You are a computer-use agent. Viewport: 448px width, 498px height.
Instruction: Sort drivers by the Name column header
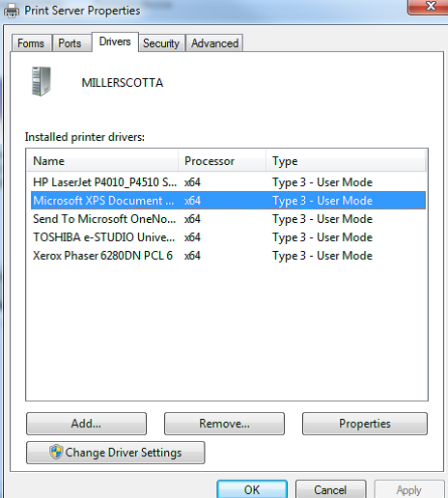pyautogui.click(x=102, y=160)
